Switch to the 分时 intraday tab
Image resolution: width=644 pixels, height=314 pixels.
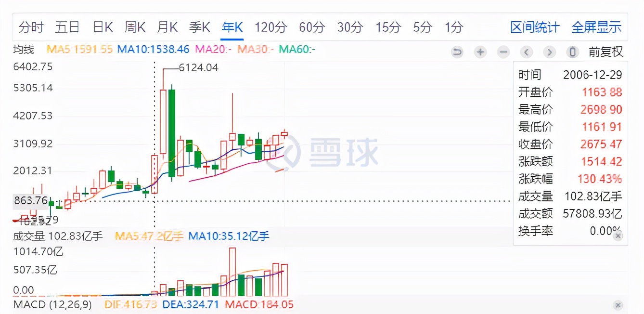31,27
